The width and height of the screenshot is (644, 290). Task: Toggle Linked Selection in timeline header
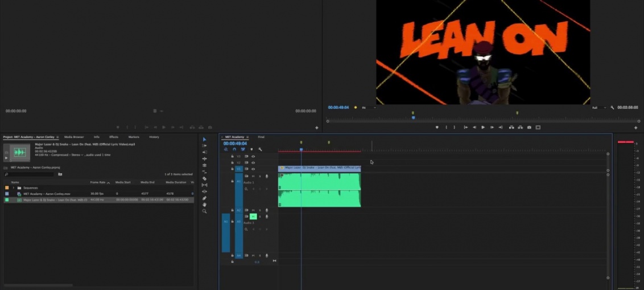[243, 149]
